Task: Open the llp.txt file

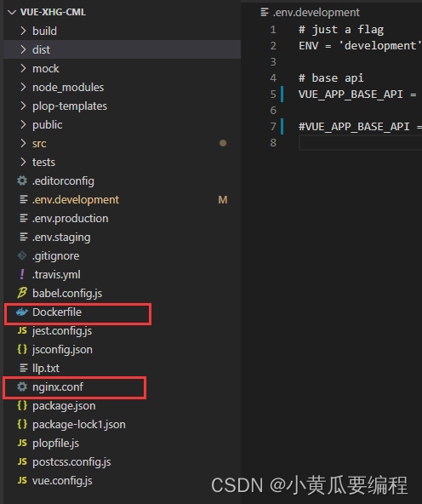Action: 46,368
